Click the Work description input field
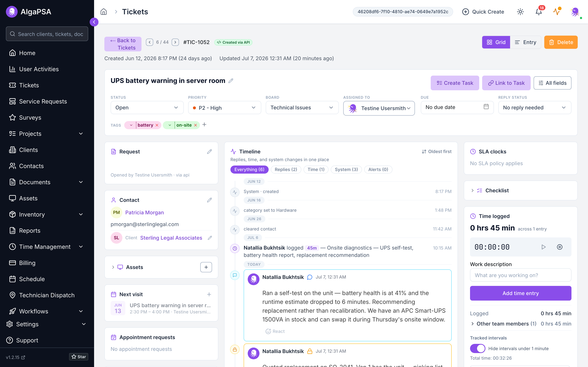The width and height of the screenshot is (588, 367). (520, 275)
